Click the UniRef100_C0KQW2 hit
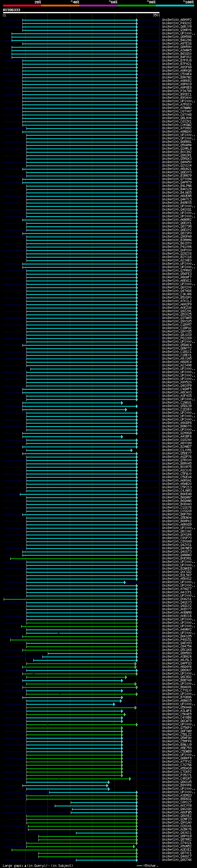Screen dimensions: 197x868 click(177, 125)
